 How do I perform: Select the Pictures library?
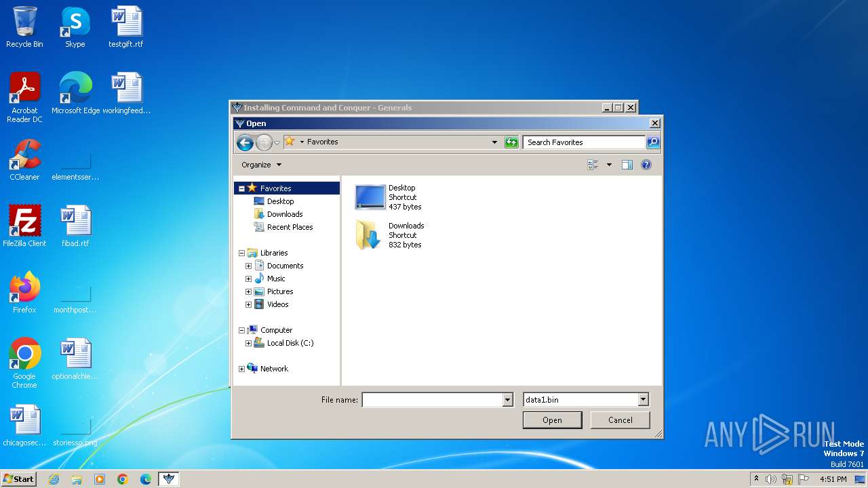pyautogui.click(x=280, y=291)
